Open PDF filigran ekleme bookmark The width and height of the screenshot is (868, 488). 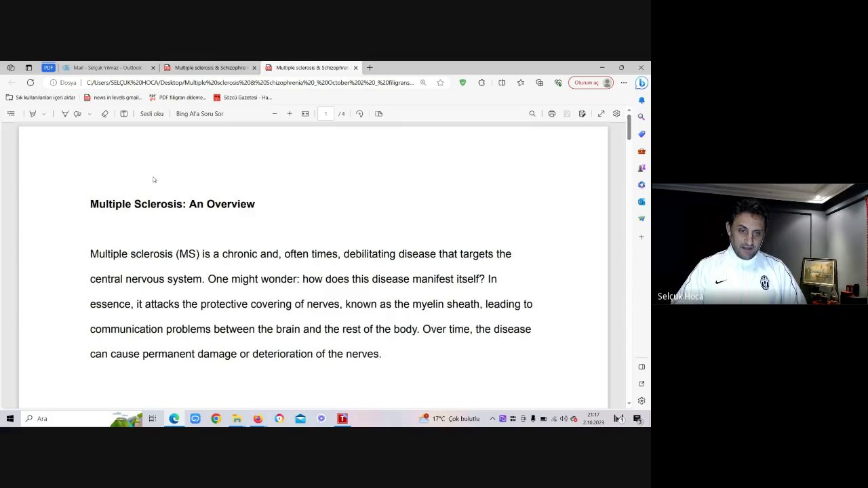pyautogui.click(x=178, y=98)
